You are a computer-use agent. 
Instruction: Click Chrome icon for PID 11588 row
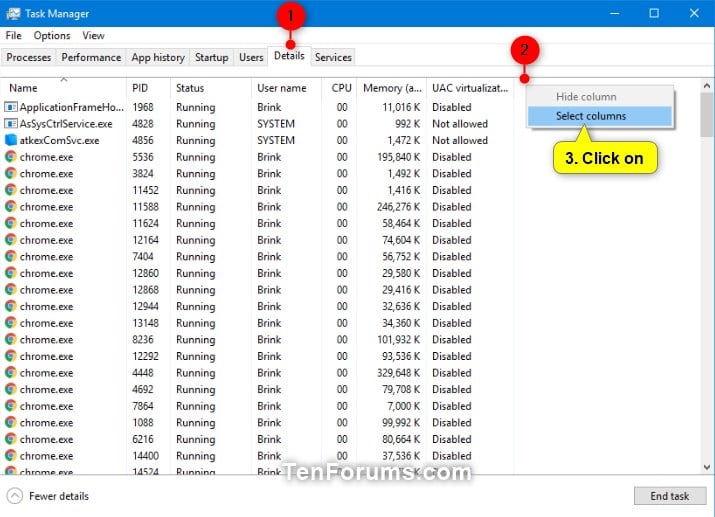pyautogui.click(x=10, y=207)
